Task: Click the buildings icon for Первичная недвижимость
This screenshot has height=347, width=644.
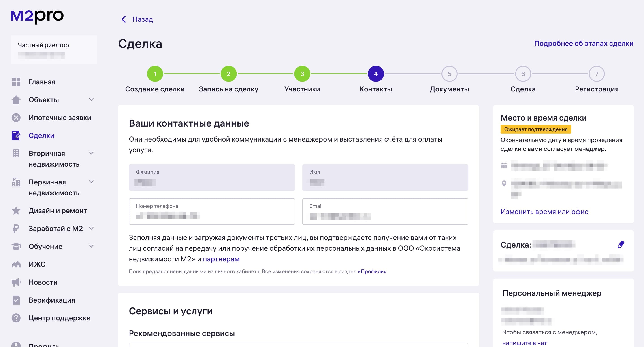Action: pyautogui.click(x=16, y=182)
